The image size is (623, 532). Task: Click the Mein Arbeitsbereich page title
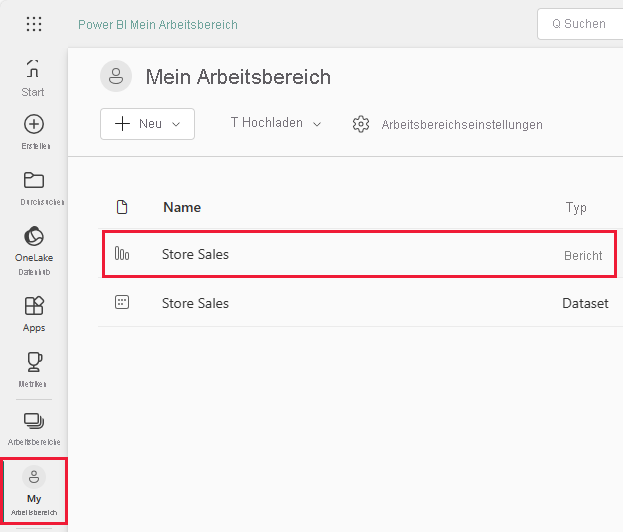[238, 77]
